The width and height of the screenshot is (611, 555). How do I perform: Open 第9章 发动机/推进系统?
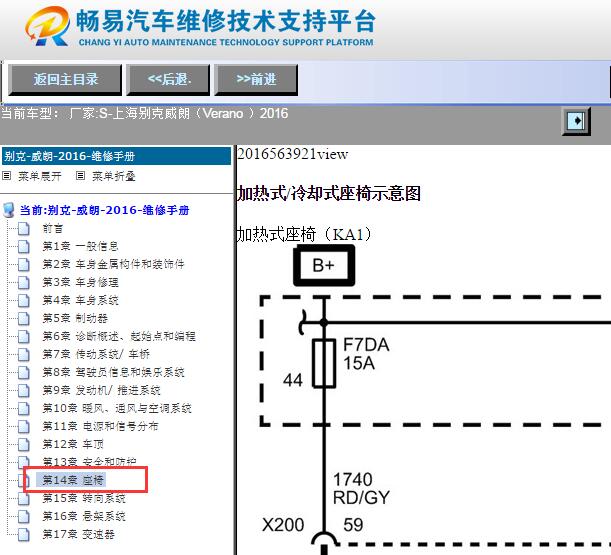101,390
